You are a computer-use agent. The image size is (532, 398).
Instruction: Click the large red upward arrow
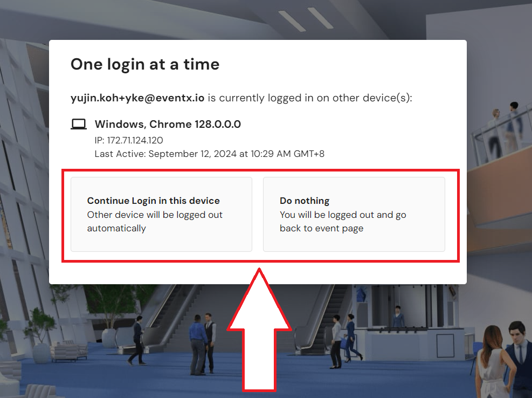(259, 330)
